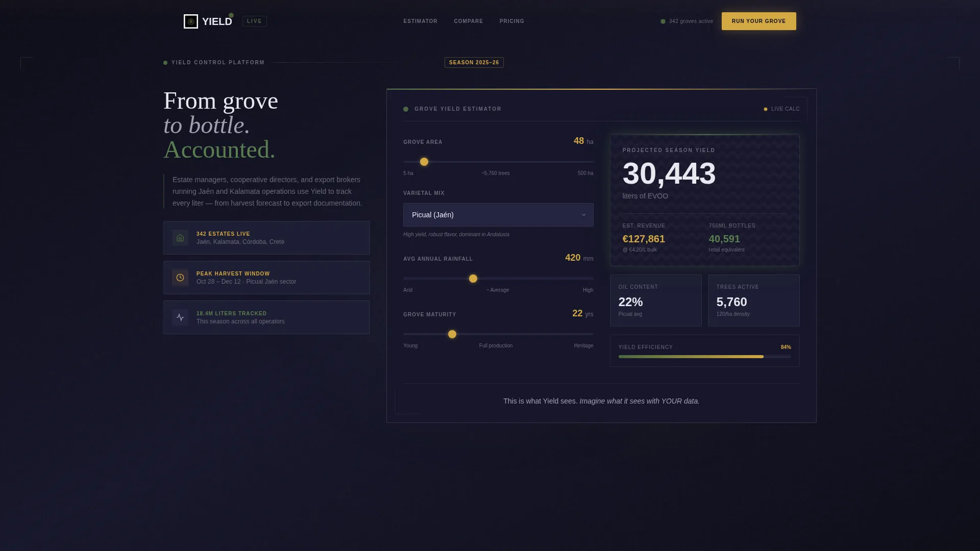Click the LIVE badge next to the logo
The image size is (980, 551).
254,21
